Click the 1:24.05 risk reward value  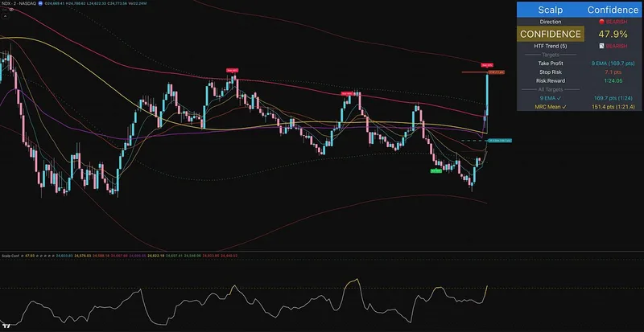click(613, 81)
